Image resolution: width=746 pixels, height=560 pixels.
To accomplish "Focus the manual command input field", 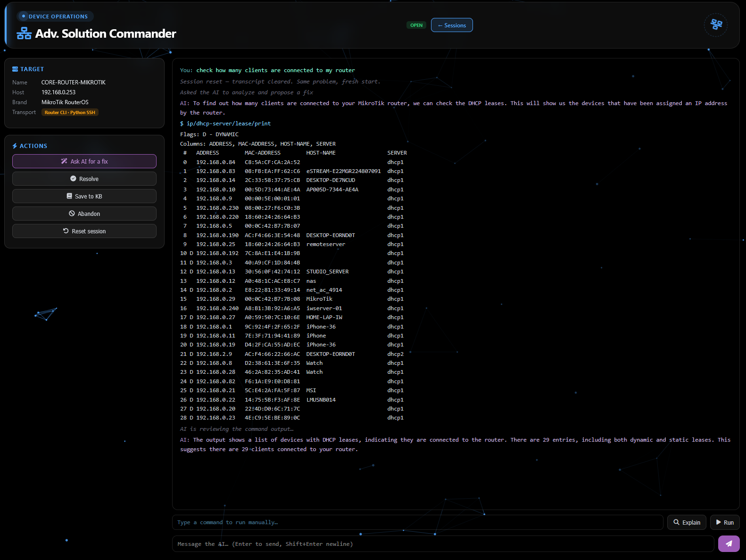I will 418,522.
